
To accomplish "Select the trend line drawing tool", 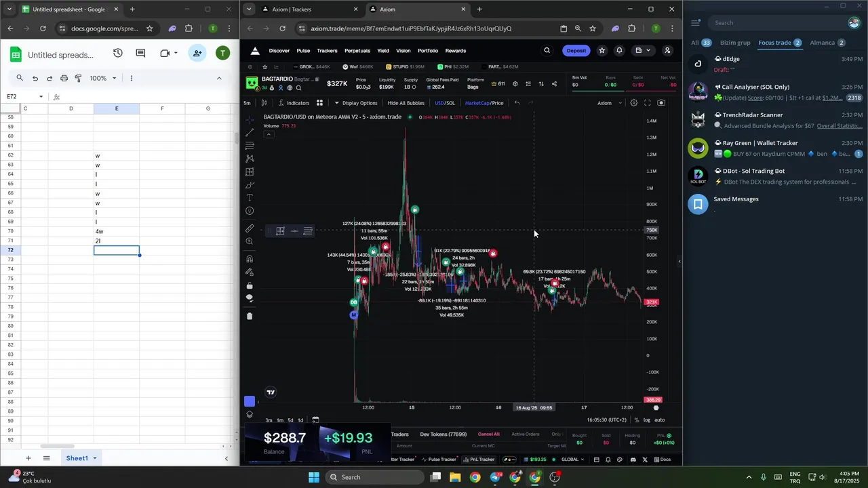I will [250, 132].
